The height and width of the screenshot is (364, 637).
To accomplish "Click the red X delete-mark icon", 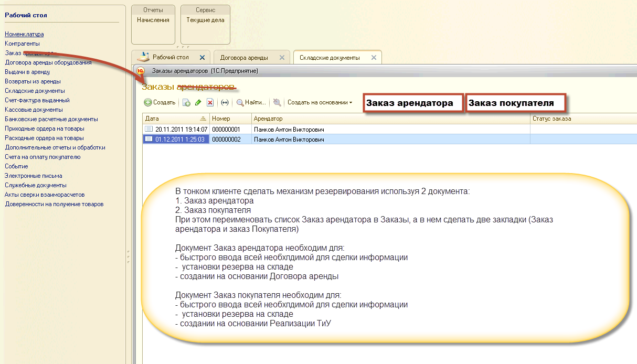I will click(210, 103).
